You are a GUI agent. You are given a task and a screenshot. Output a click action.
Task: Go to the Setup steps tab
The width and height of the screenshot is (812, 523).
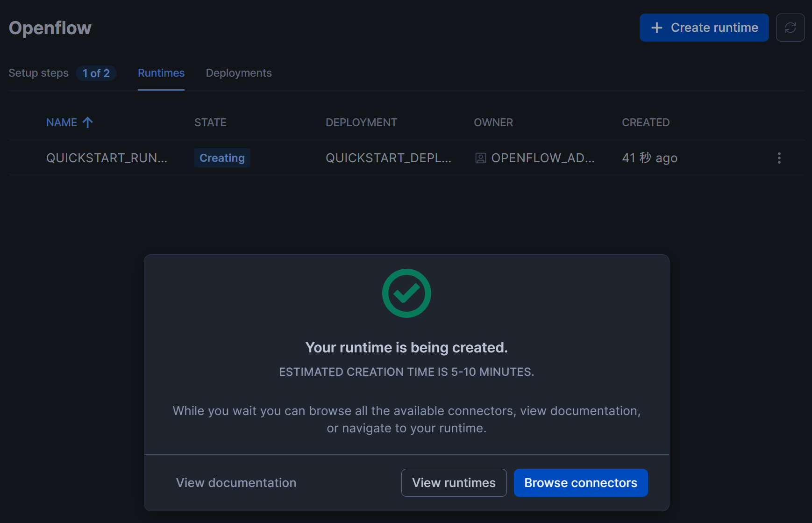[x=39, y=73]
